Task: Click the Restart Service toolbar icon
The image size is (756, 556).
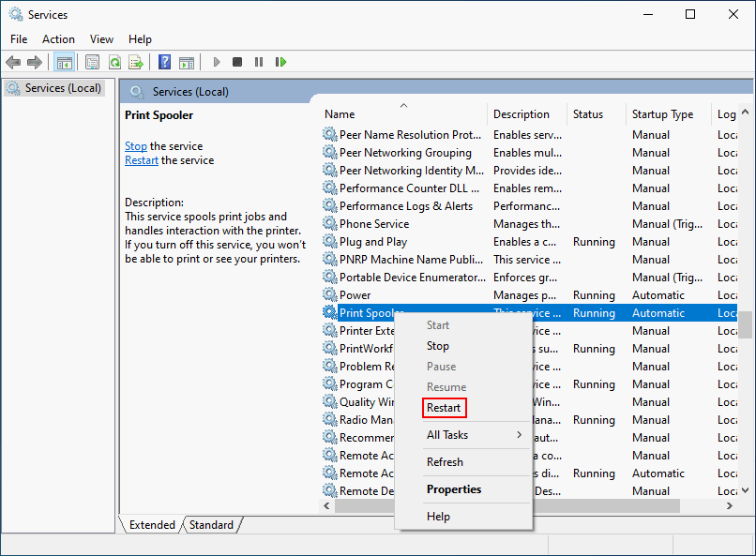Action: [x=280, y=62]
